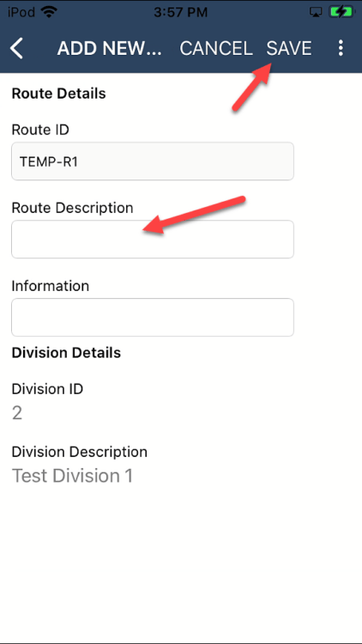Click the CANCEL button

pyautogui.click(x=216, y=48)
